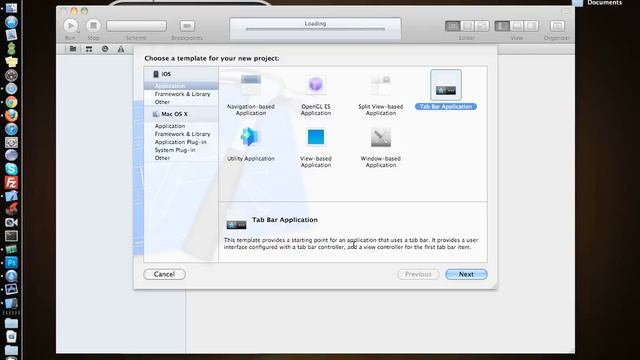This screenshot has width=640, height=360.
Task: Select the Standard editor button
Action: [x=452, y=26]
